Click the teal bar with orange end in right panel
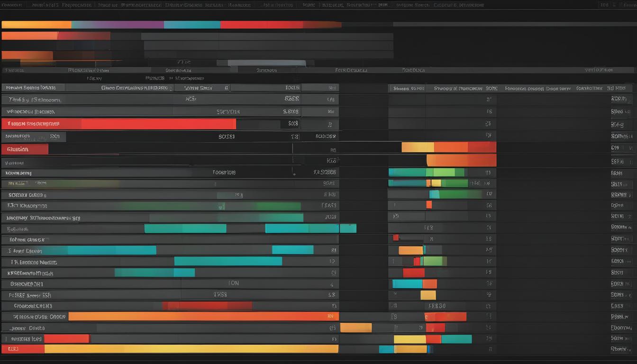 pyautogui.click(x=414, y=284)
